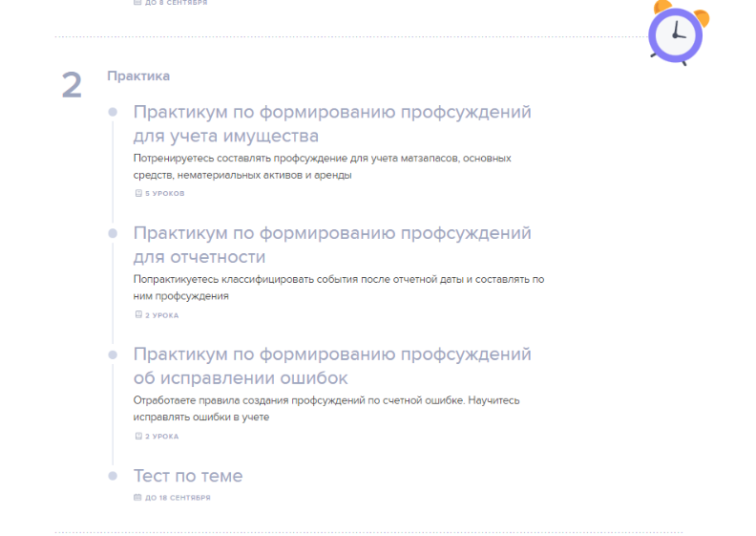Click the "Практика" section heading
Screen dimensions: 756x536
click(138, 75)
